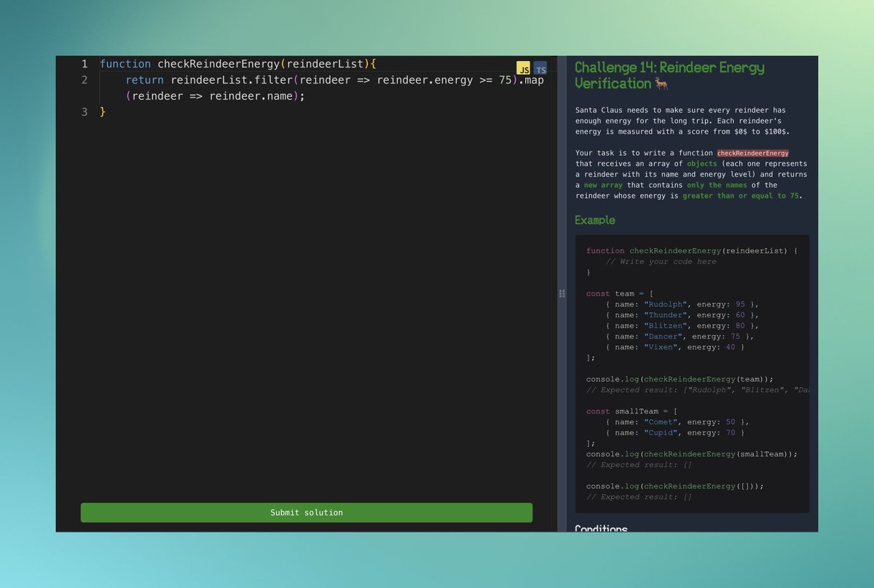Viewport: 874px width, 588px height.
Task: Switch the editor language to TypeScript (TS)
Action: point(540,68)
